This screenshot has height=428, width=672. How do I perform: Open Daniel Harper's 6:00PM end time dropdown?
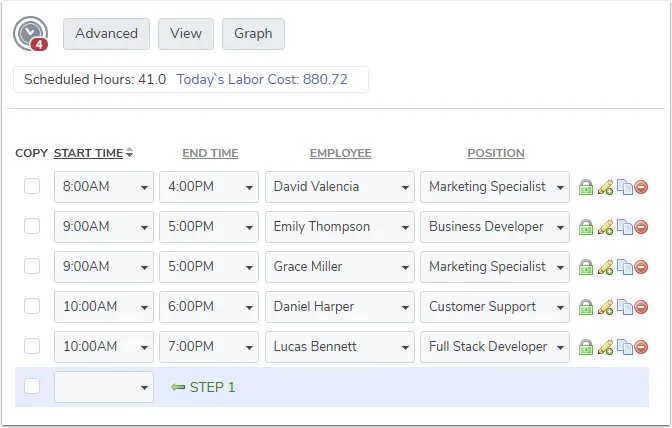[209, 307]
